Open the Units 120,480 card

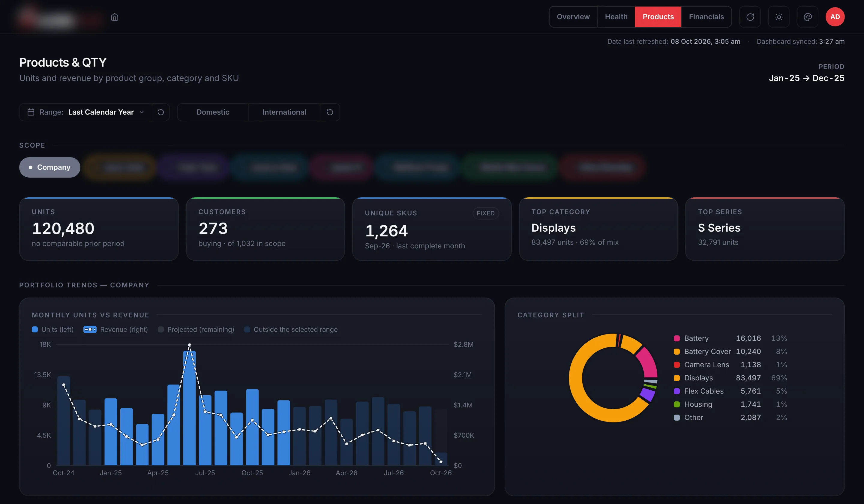coord(99,229)
